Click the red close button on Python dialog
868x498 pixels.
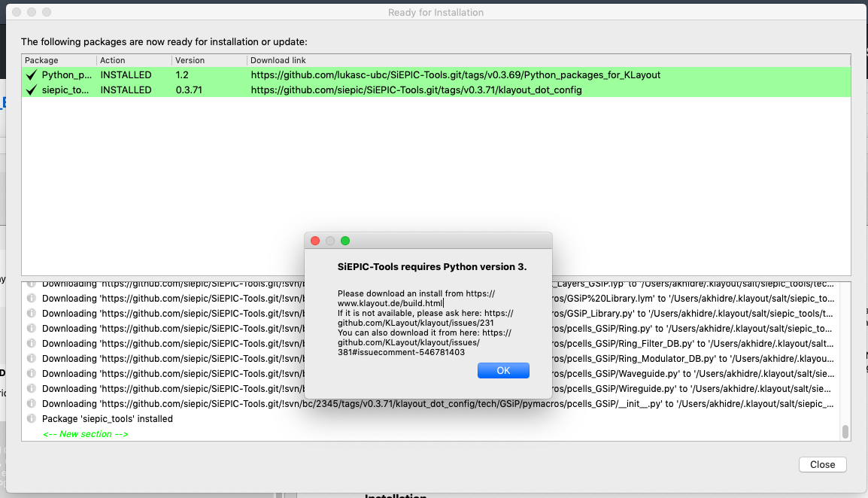[x=315, y=241]
